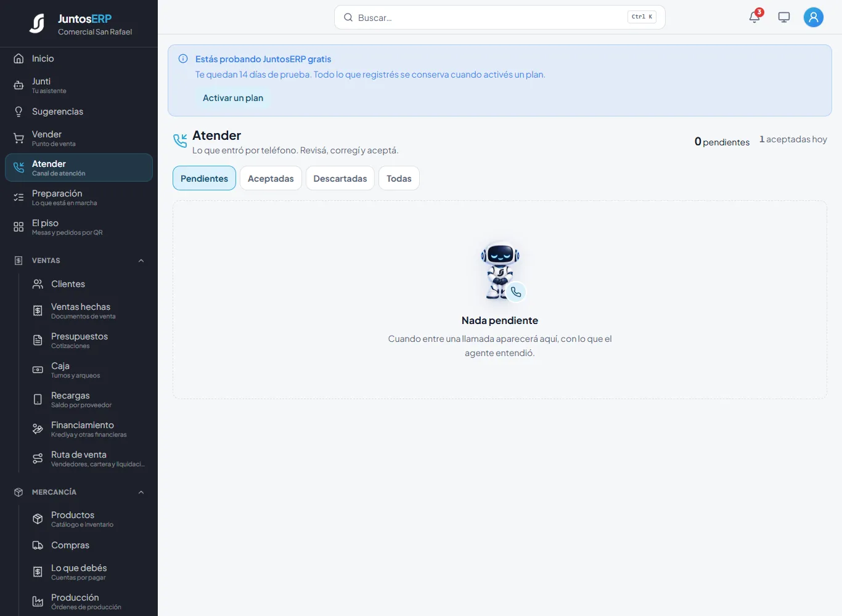Click the Productos box icon

tap(38, 519)
